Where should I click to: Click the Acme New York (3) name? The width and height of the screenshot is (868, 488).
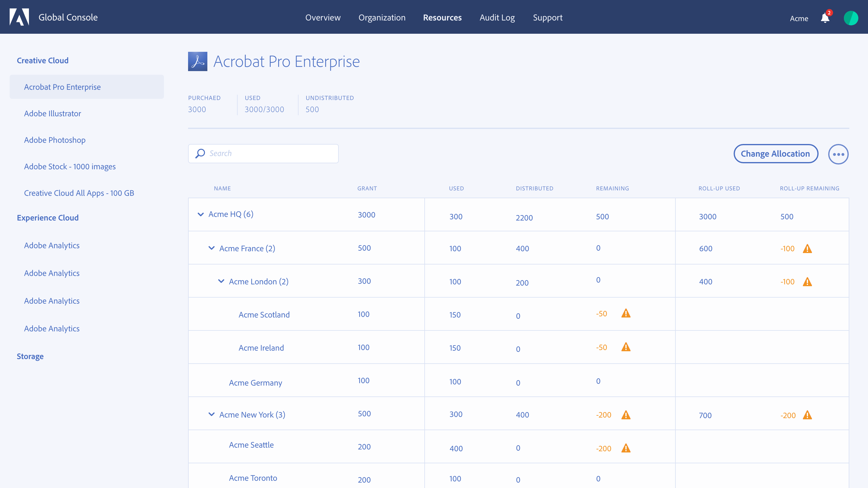click(x=252, y=415)
